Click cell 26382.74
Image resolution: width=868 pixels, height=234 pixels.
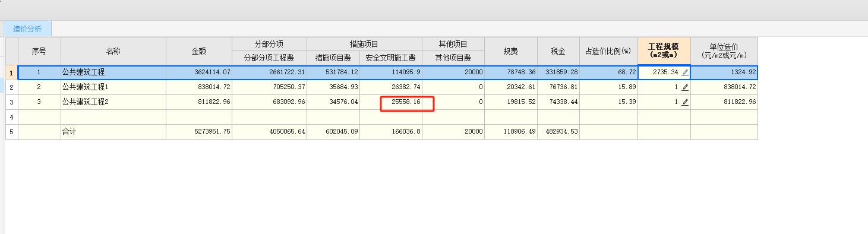point(391,87)
